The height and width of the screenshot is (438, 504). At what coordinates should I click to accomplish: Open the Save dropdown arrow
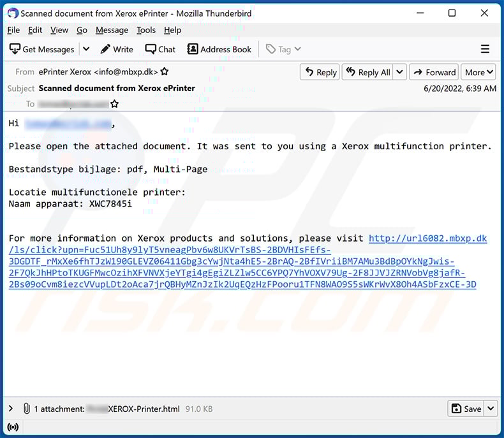click(x=491, y=409)
